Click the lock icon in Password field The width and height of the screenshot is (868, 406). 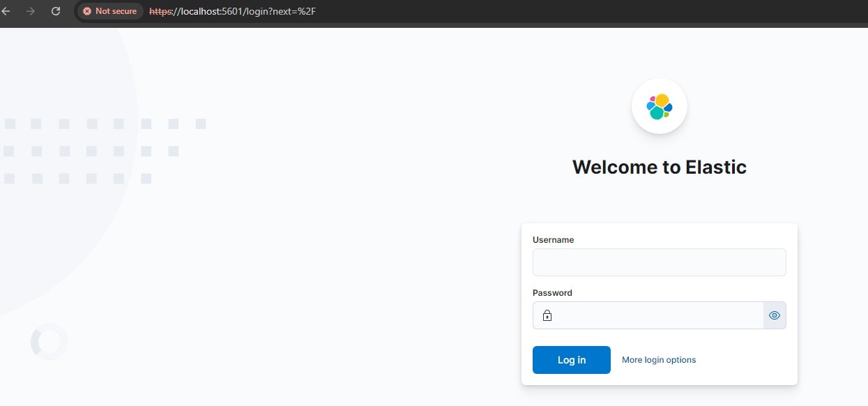point(547,315)
